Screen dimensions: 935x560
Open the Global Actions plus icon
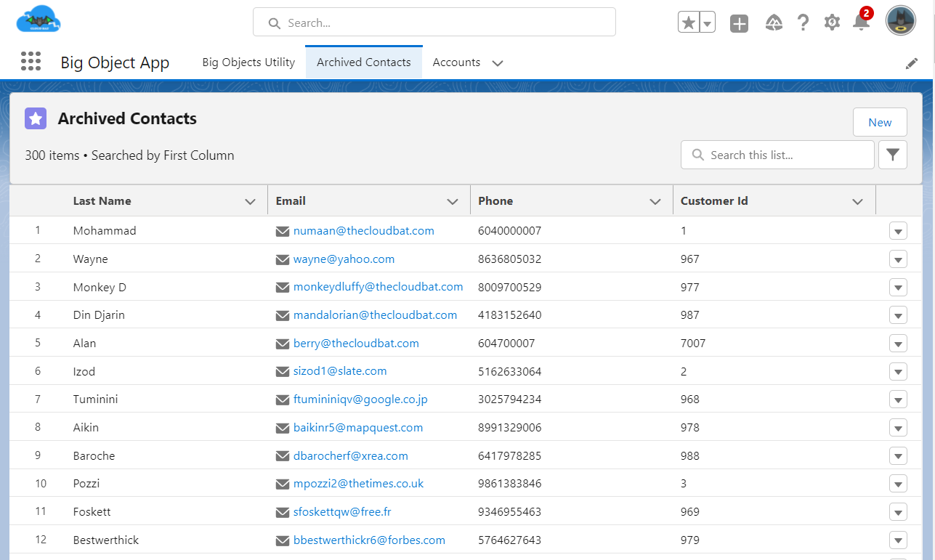739,23
